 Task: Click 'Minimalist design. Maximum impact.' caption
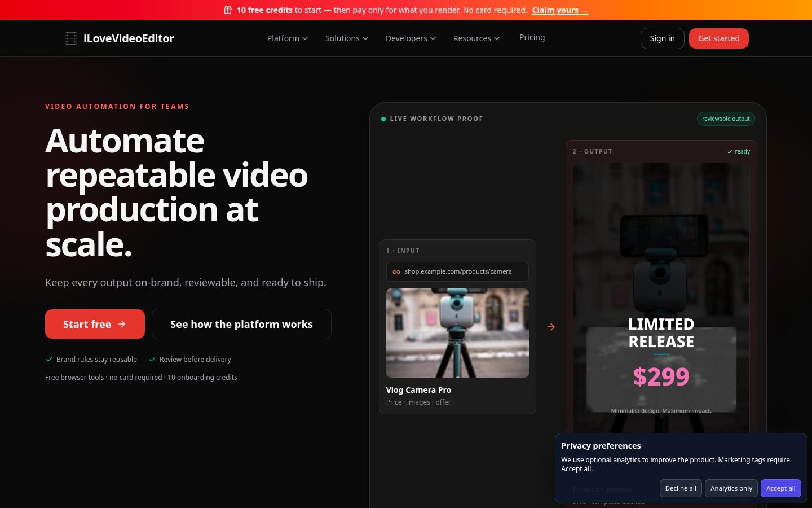coord(661,411)
